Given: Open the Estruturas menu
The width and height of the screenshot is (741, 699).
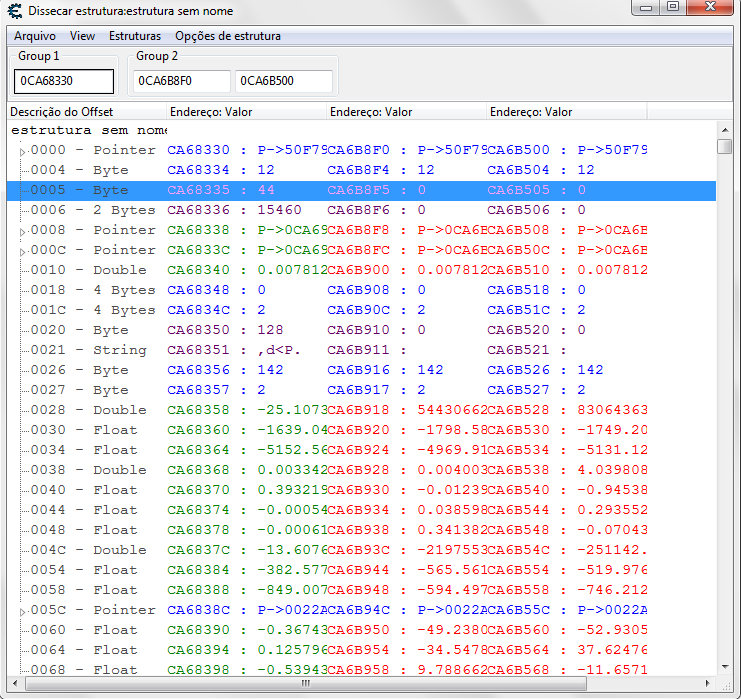Looking at the screenshot, I should pyautogui.click(x=135, y=36).
